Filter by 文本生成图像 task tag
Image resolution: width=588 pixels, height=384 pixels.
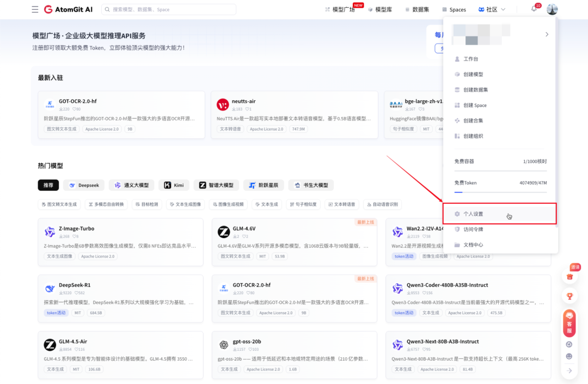click(185, 204)
